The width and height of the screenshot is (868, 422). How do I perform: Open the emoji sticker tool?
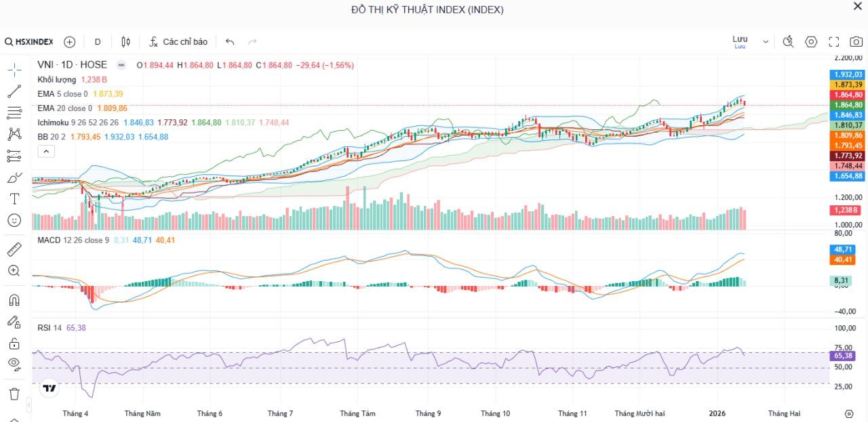point(14,220)
